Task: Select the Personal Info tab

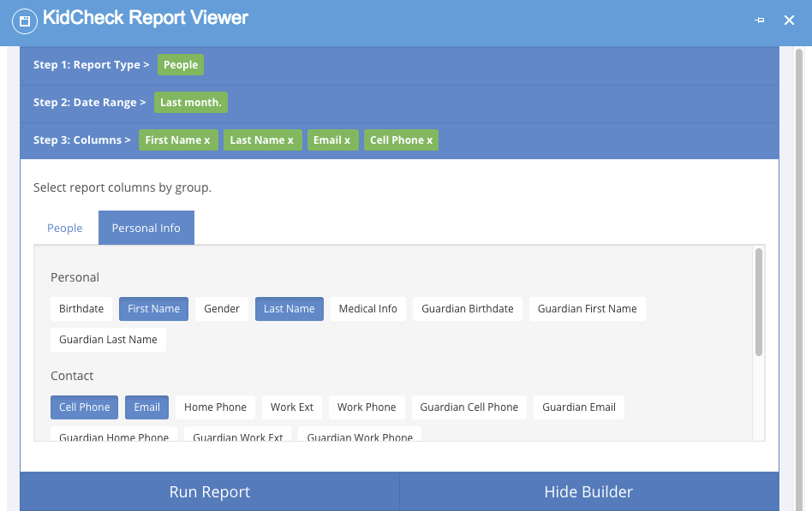Action: coord(146,228)
